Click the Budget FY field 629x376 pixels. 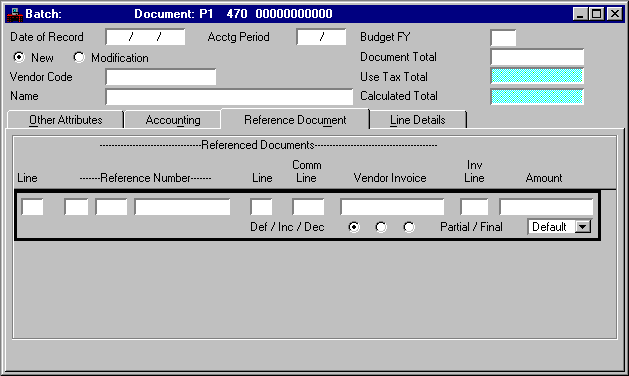click(503, 38)
